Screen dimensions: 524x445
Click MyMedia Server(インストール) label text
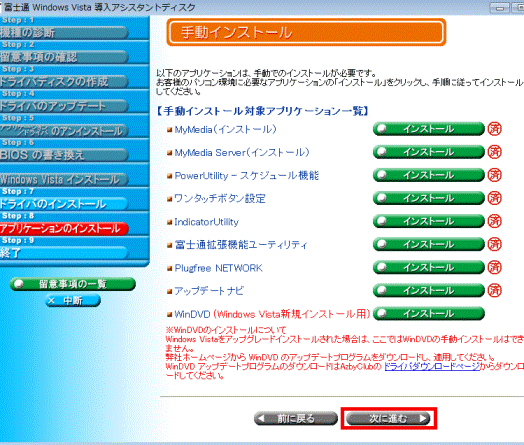(x=242, y=153)
